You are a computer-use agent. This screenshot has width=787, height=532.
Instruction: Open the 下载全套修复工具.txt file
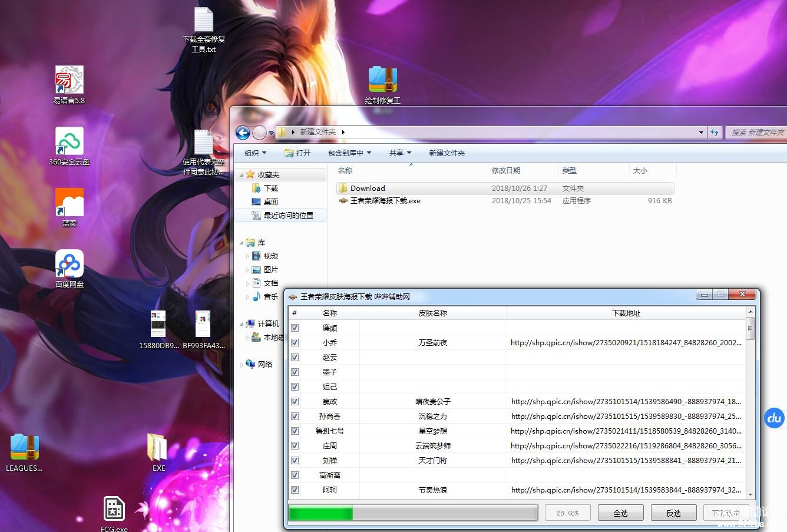pos(203,22)
